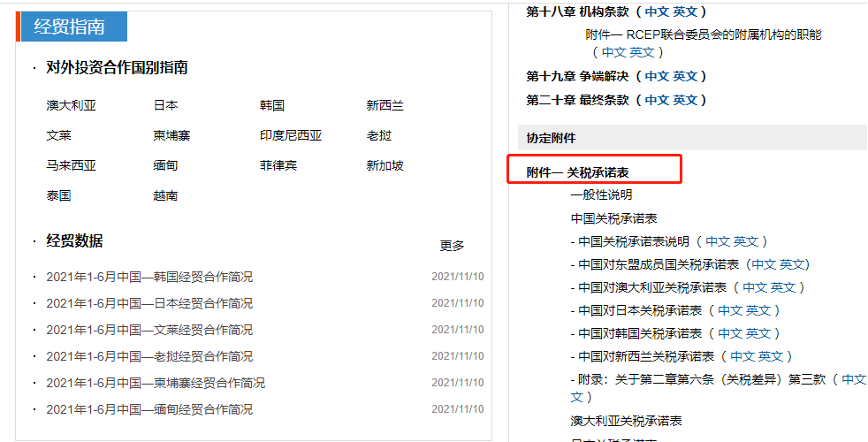Screen dimensions: 868x442
Task: Open the 日本 country guide link
Action: point(165,105)
